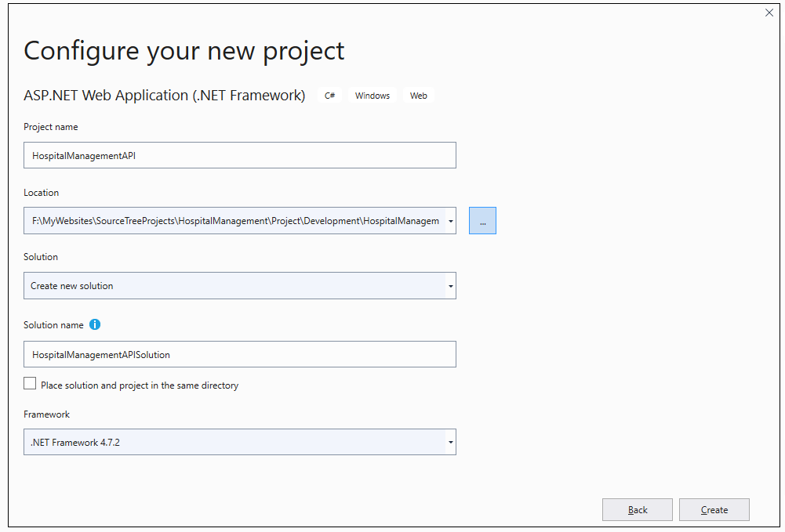Screen dimensions: 785x532
Task: Click the Configure your new project heading
Action: (184, 50)
